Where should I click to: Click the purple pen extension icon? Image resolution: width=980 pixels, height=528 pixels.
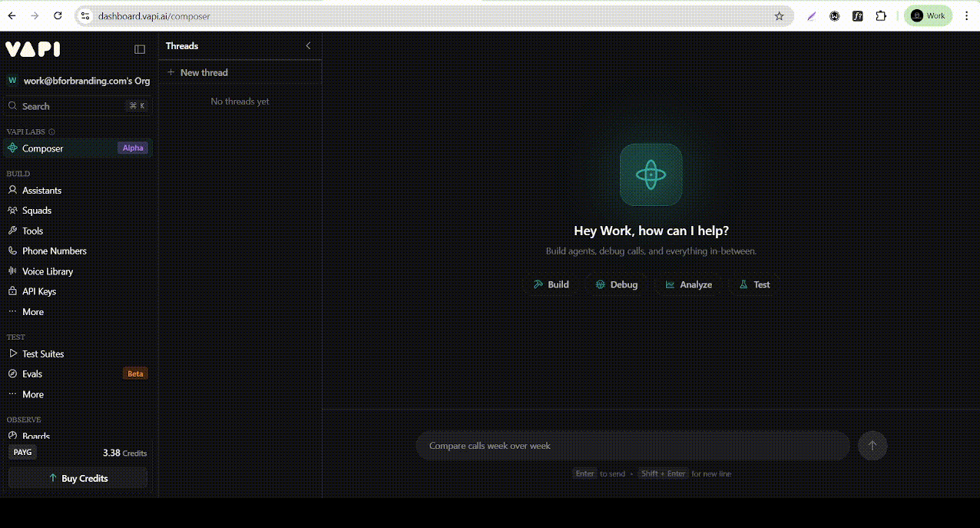(x=812, y=15)
